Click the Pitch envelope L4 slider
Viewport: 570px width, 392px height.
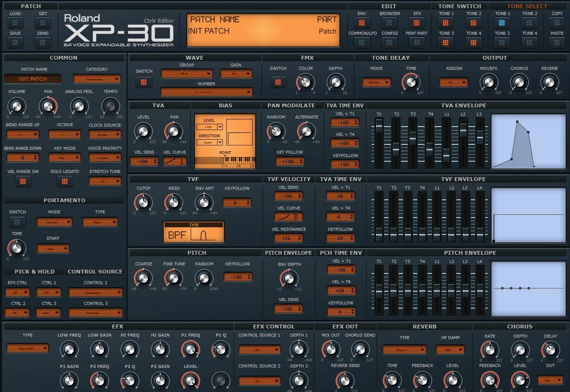click(x=480, y=291)
